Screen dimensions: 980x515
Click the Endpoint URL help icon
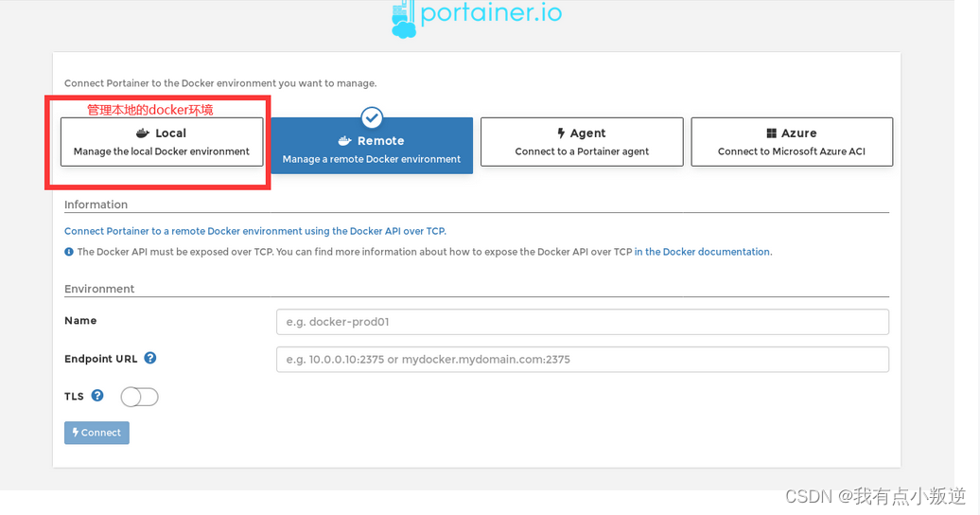(x=150, y=358)
